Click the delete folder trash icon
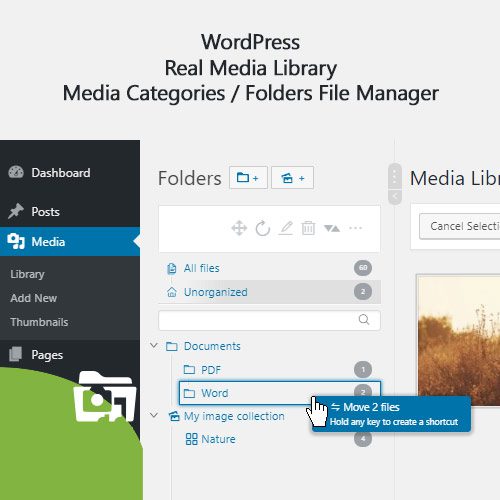Viewport: 500px width, 500px height. click(x=308, y=228)
